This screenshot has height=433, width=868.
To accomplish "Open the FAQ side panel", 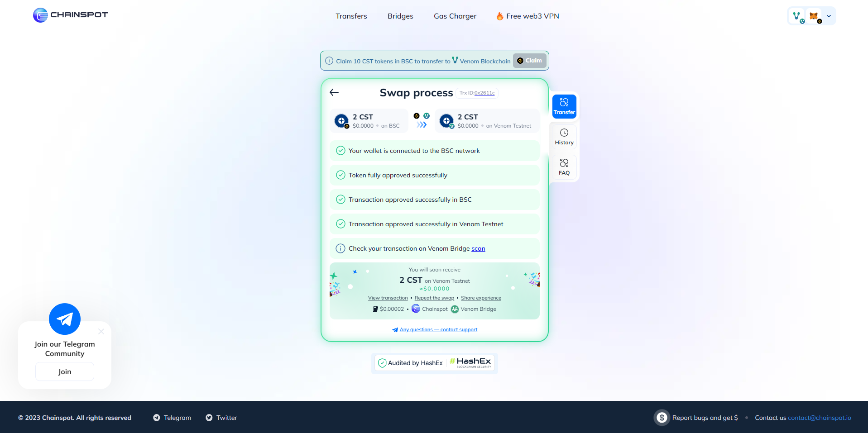I will [564, 167].
